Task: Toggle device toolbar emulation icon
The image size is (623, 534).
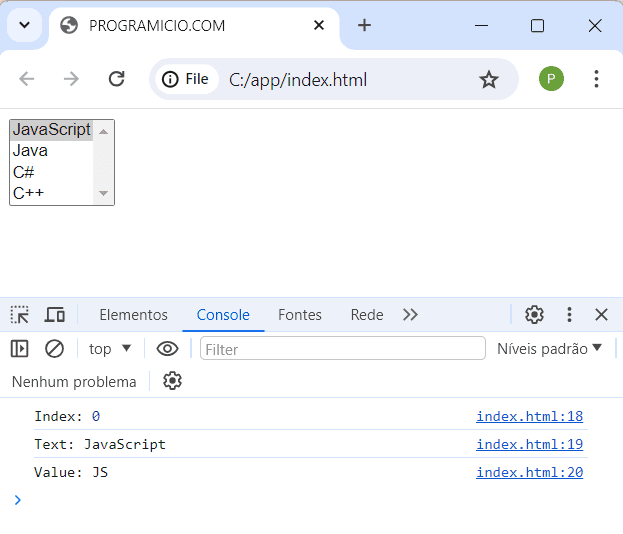Action: [54, 315]
